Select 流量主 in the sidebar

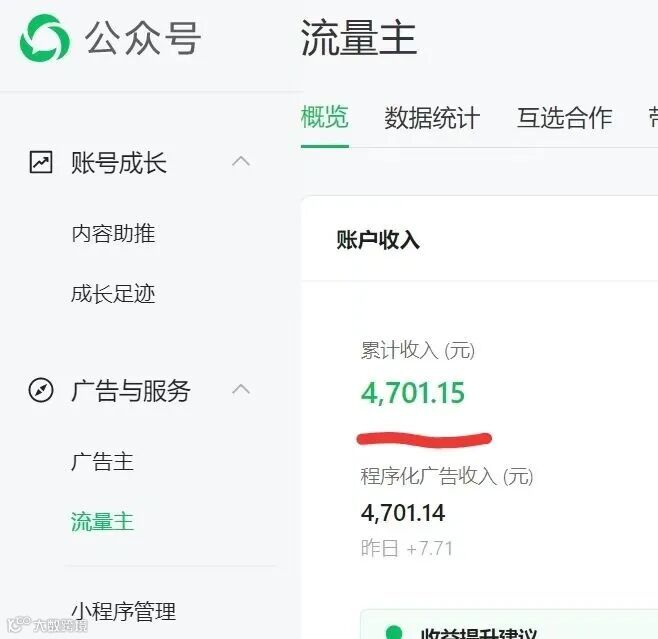point(102,522)
